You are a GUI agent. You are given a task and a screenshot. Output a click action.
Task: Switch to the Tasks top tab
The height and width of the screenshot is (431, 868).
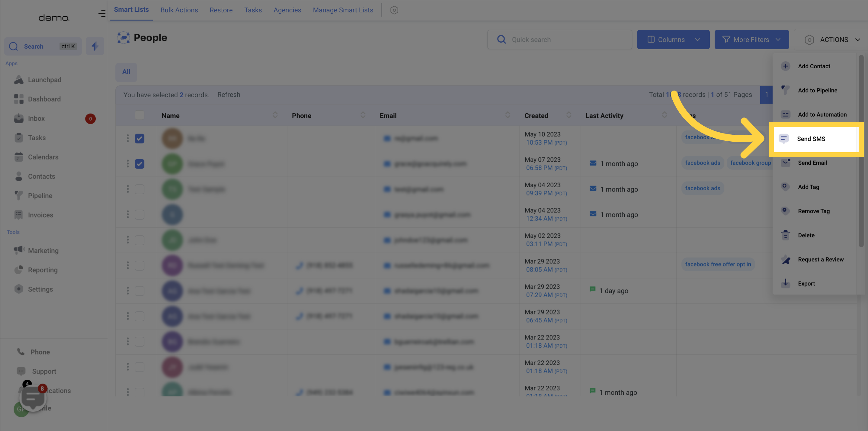(253, 10)
